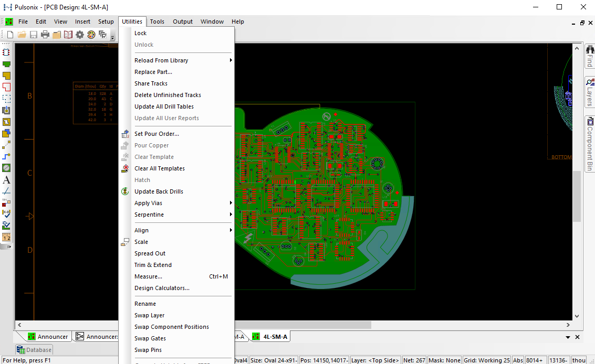Screen dimensions: 595x364
Task: Select the red outline shape tool
Action: point(6,87)
